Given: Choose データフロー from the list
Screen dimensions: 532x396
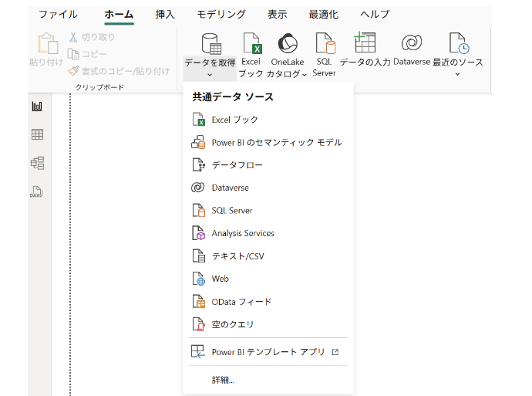Looking at the screenshot, I should [x=268, y=165].
